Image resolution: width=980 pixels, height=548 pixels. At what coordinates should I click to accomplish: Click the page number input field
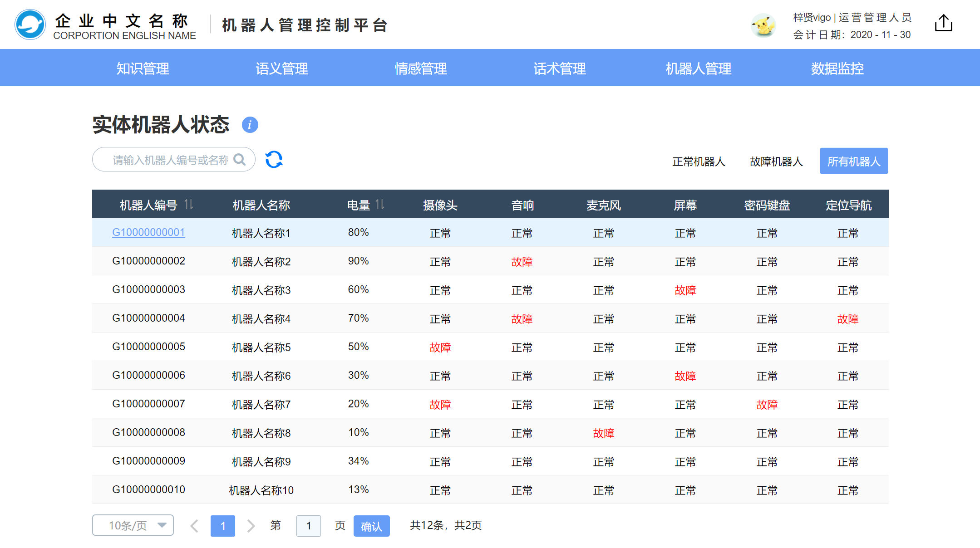[x=309, y=526]
